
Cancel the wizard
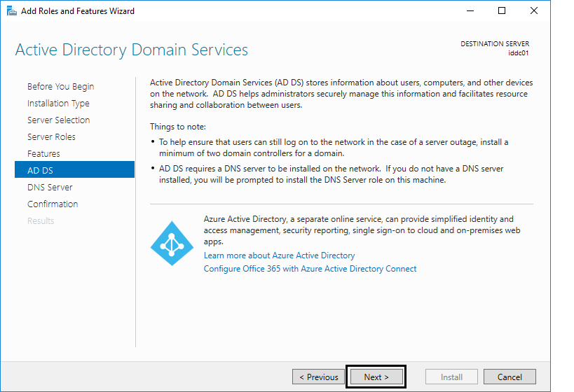(510, 377)
